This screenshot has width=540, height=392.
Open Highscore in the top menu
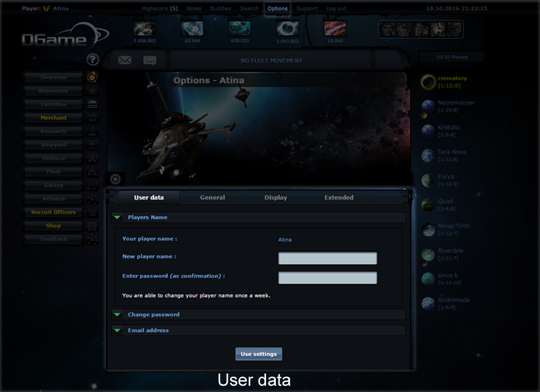coord(160,9)
